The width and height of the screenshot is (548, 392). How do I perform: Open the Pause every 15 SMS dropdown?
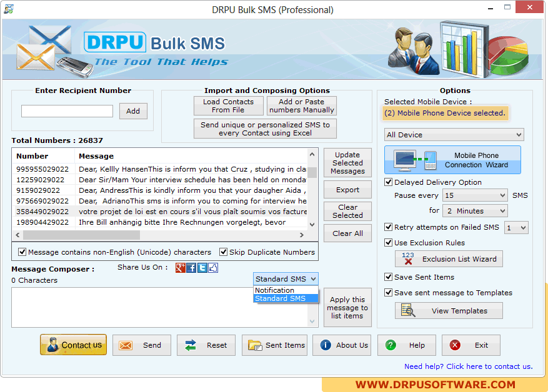[x=475, y=195]
